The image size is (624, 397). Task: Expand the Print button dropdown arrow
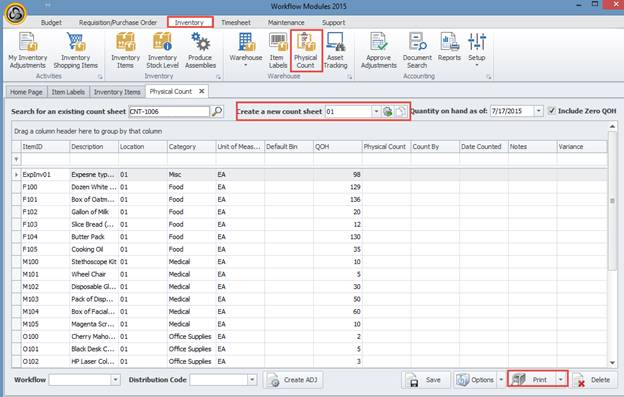pos(561,380)
